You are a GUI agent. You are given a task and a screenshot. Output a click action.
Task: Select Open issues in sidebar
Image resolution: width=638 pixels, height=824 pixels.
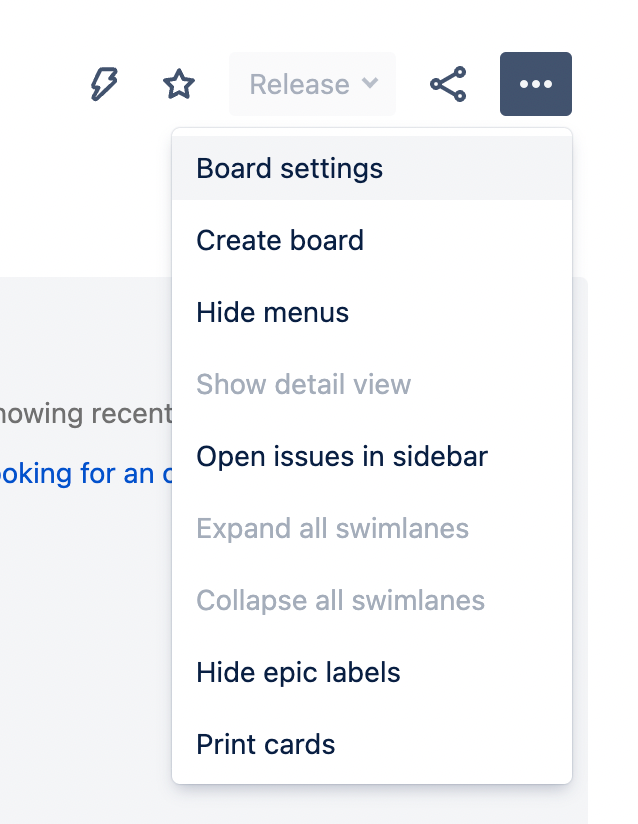pyautogui.click(x=372, y=456)
